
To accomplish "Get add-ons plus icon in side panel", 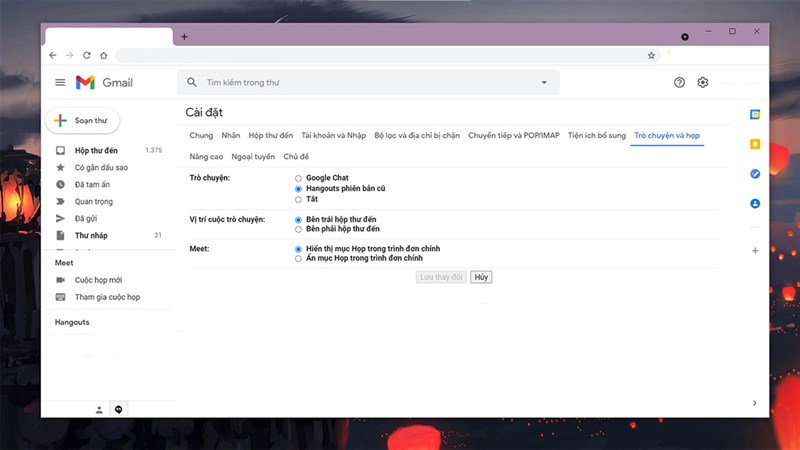I will [755, 251].
